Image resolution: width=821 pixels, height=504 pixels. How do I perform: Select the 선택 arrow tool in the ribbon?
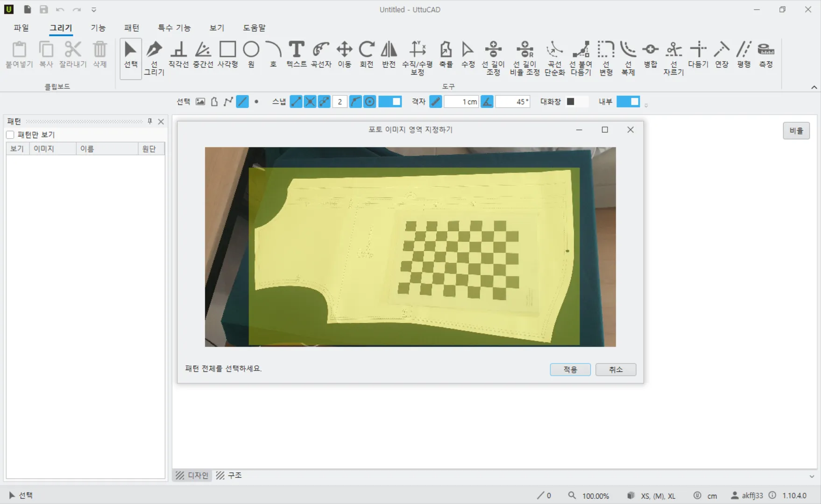[x=131, y=58]
